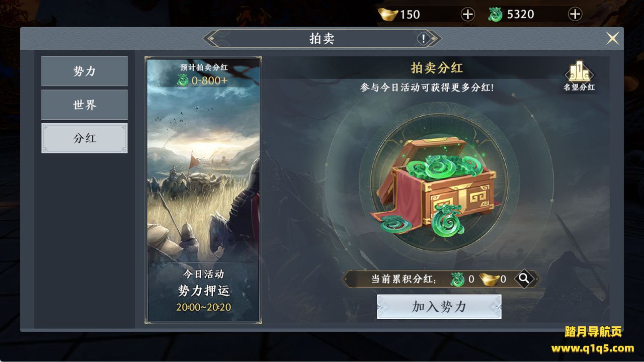Close the auction panel with X
Image resolution: width=644 pixels, height=362 pixels.
(612, 39)
